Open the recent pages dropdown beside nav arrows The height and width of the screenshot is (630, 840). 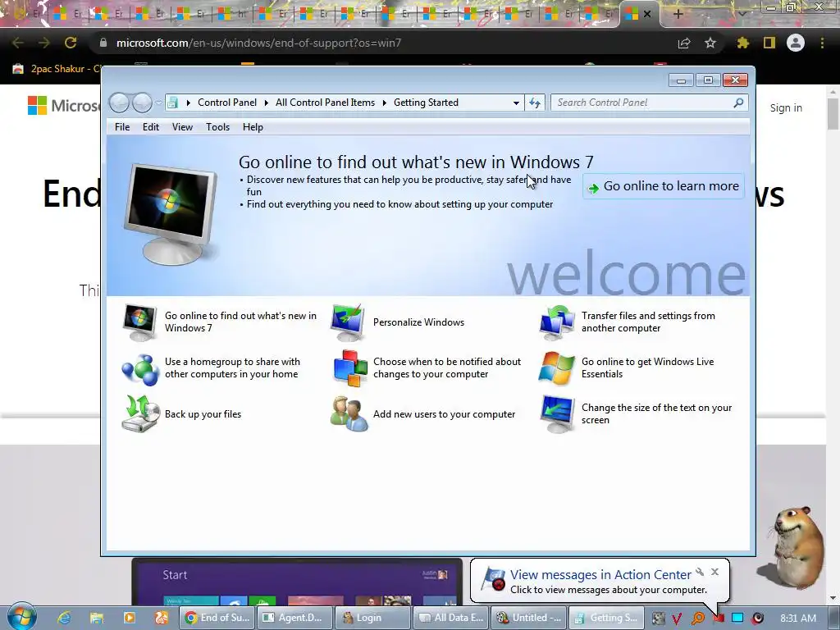pos(158,103)
